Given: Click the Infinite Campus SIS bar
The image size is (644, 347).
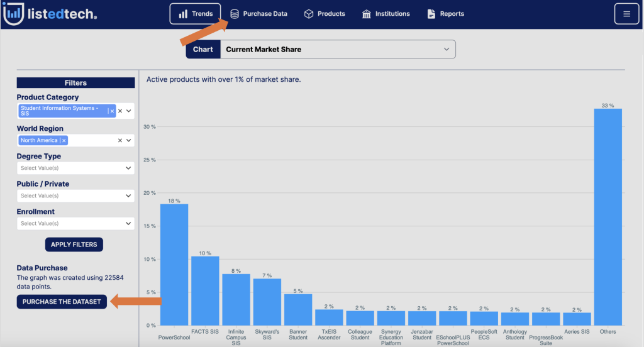Looking at the screenshot, I should (236, 300).
